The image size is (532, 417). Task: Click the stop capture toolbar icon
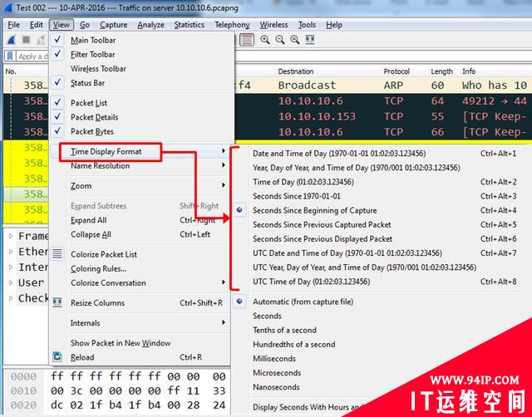pyautogui.click(x=27, y=40)
